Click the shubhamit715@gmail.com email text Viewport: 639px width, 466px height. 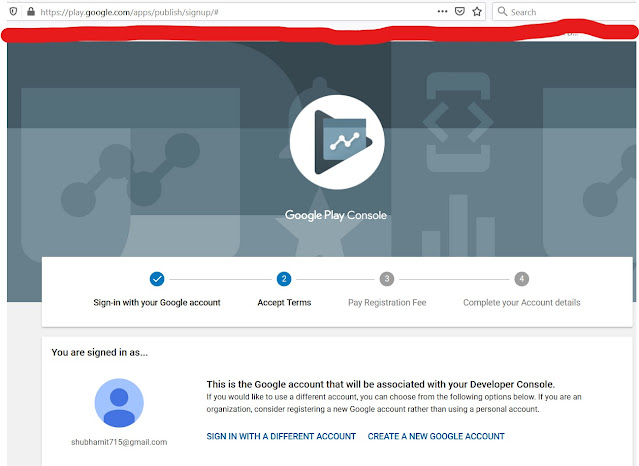(x=119, y=442)
